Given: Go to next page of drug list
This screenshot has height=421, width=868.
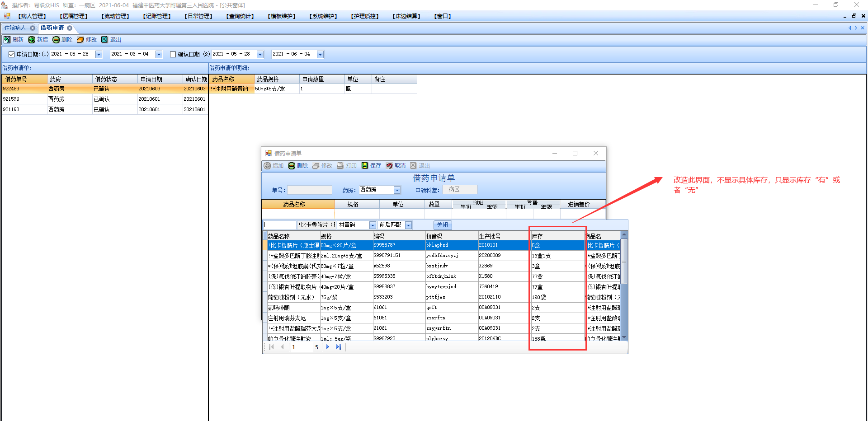Looking at the screenshot, I should coord(328,347).
